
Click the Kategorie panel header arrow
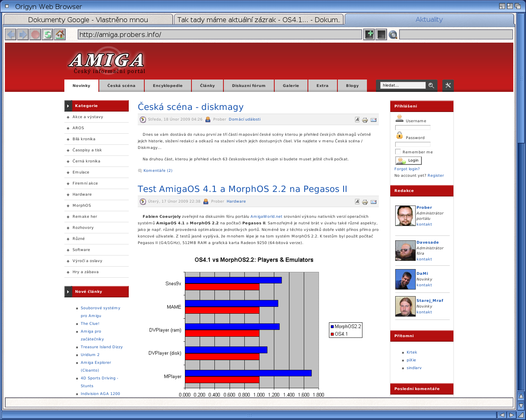(68, 106)
